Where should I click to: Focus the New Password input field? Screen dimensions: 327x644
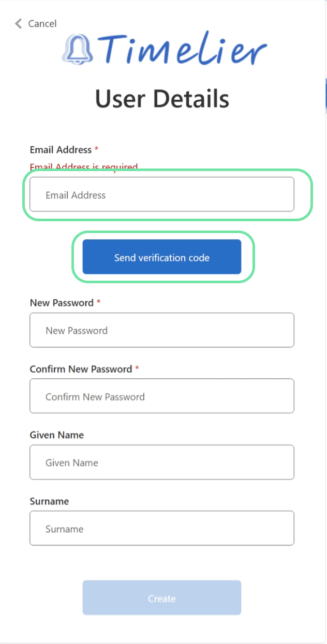click(x=162, y=330)
